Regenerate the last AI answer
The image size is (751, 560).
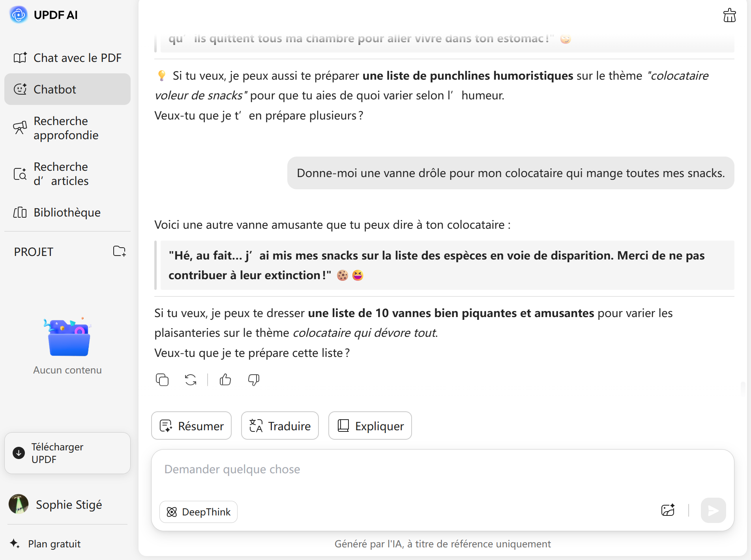tap(191, 380)
